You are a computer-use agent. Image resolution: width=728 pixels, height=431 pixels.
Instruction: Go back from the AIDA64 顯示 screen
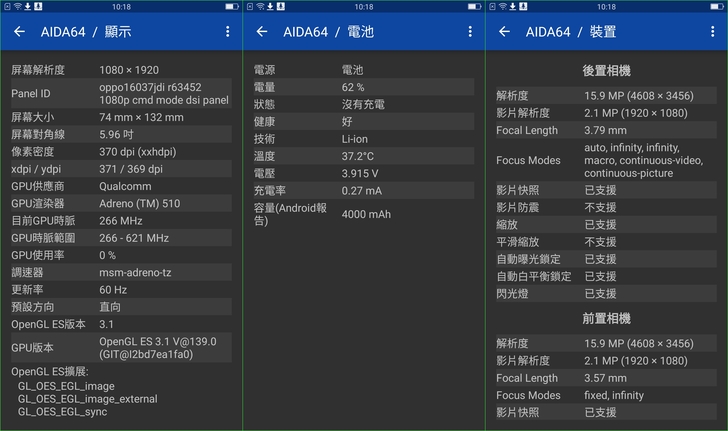[x=20, y=32]
